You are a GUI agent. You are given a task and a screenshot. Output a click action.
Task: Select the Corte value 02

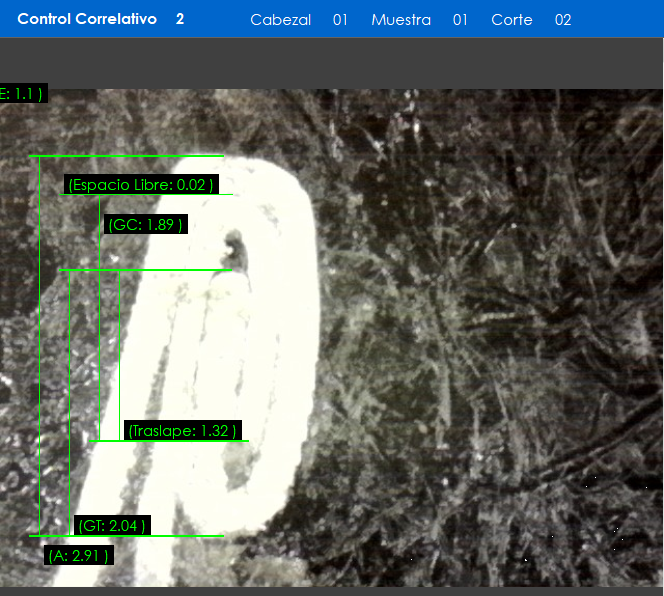(563, 20)
